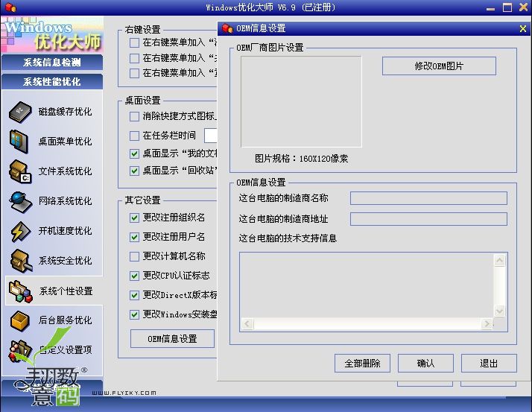Open 后台服务优化 box icon
Viewport: 532px width, 412px height.
click(x=19, y=320)
